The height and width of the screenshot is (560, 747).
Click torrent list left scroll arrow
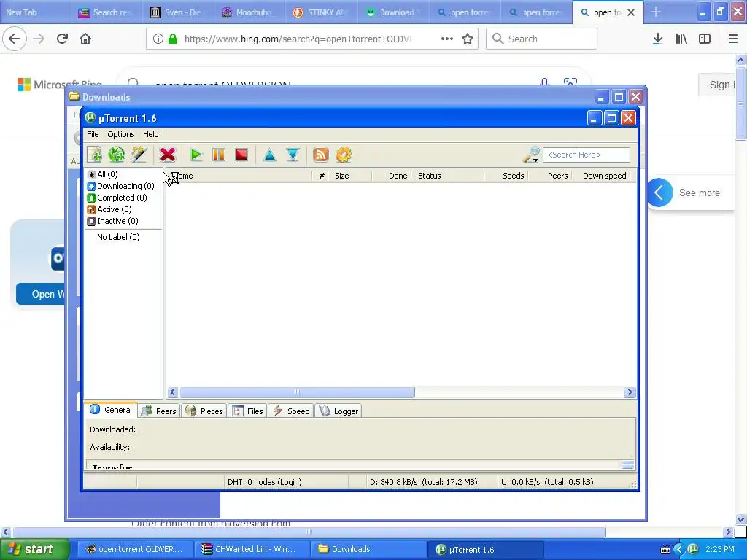coord(172,392)
